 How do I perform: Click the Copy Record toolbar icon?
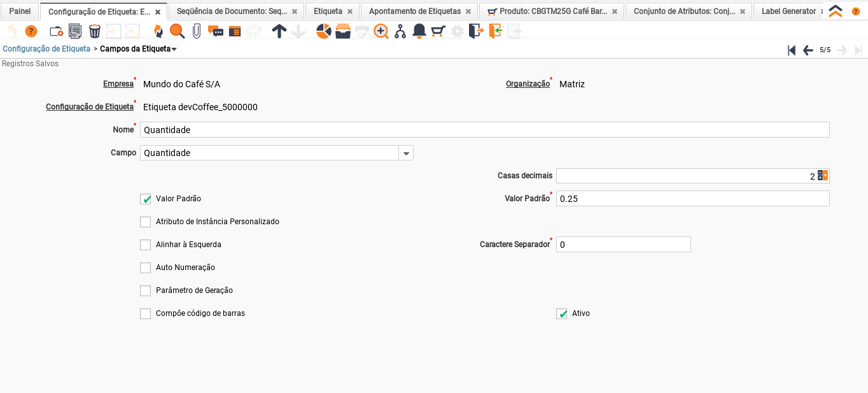(x=75, y=31)
